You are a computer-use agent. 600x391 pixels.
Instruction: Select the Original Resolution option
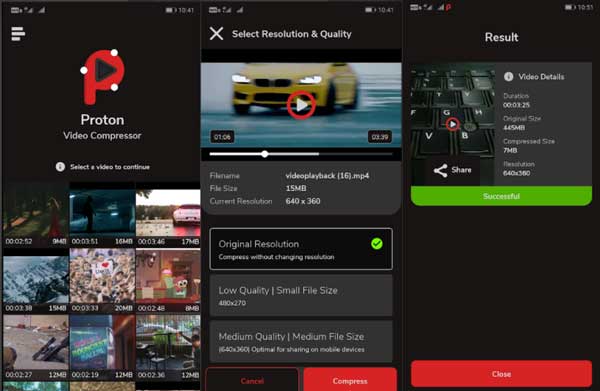[x=301, y=249]
